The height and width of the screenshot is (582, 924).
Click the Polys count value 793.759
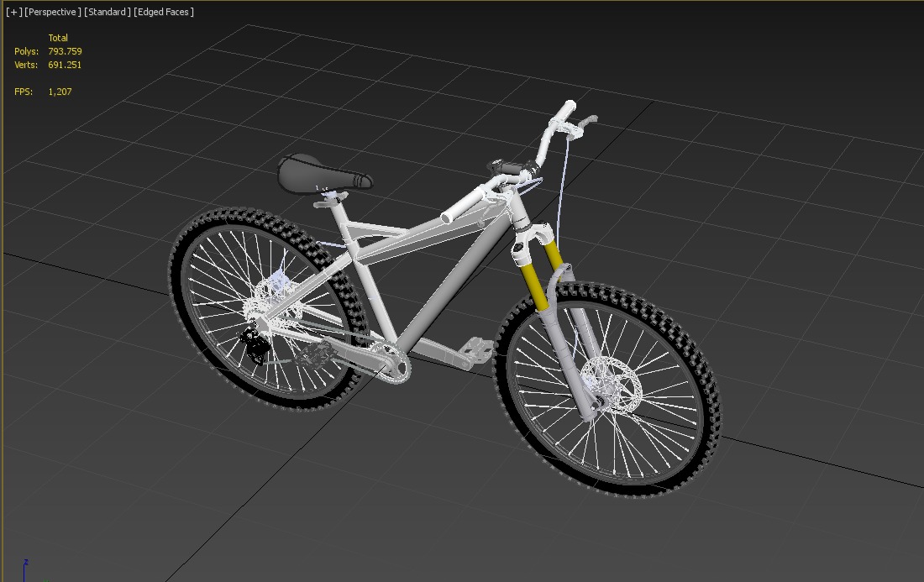(65, 51)
